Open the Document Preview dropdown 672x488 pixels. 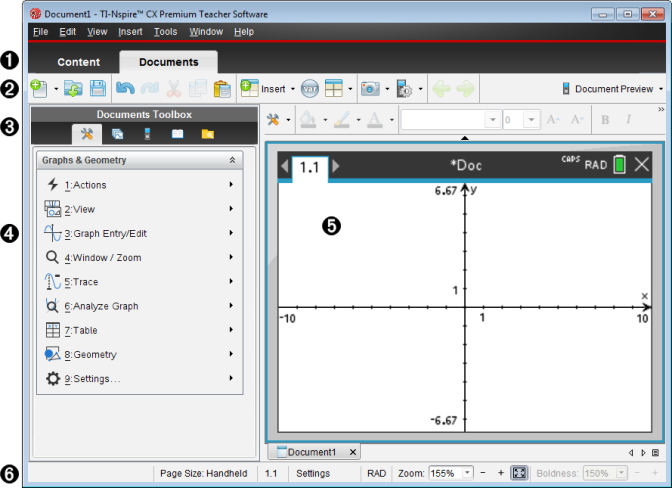612,89
